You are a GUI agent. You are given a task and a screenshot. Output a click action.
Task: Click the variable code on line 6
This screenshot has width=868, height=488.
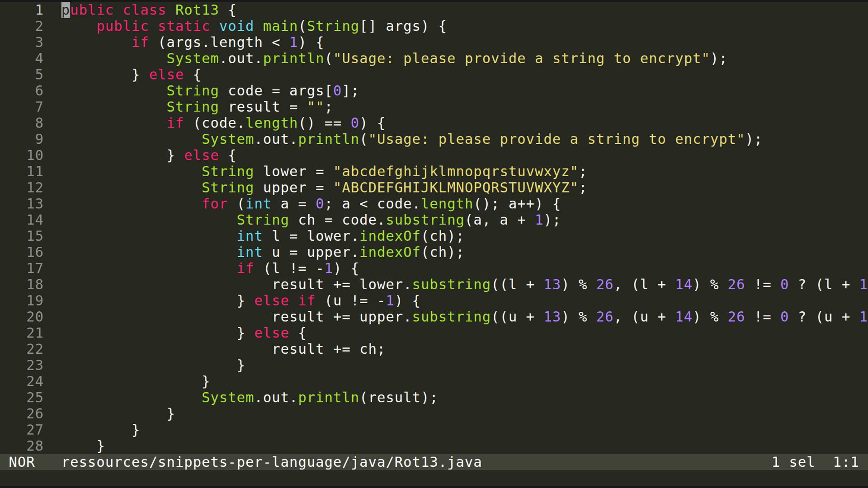click(245, 90)
